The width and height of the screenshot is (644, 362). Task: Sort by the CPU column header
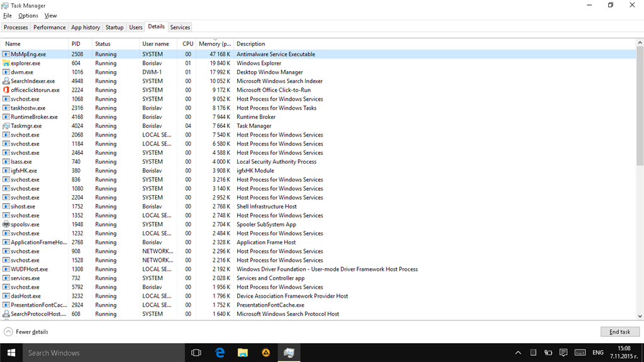point(187,43)
